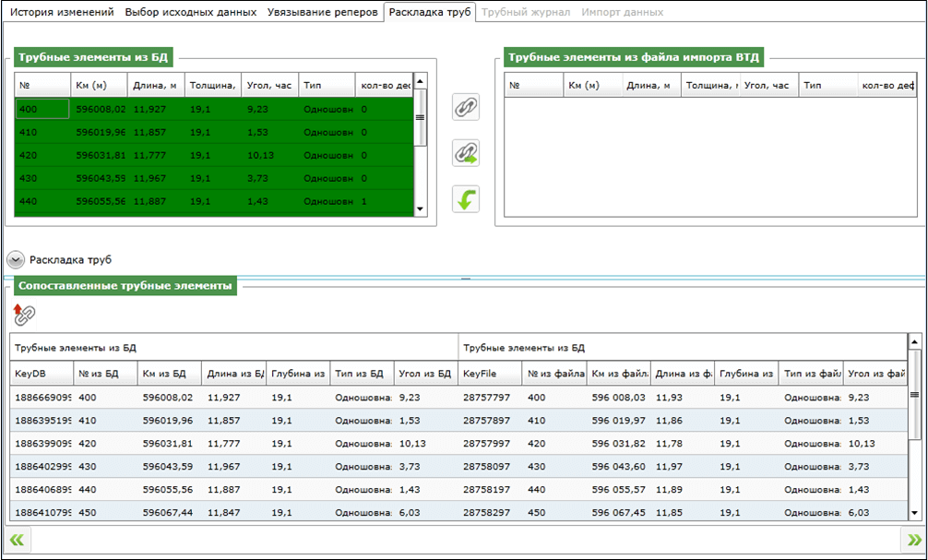Click the Км (м) header in import file table

pyautogui.click(x=592, y=85)
